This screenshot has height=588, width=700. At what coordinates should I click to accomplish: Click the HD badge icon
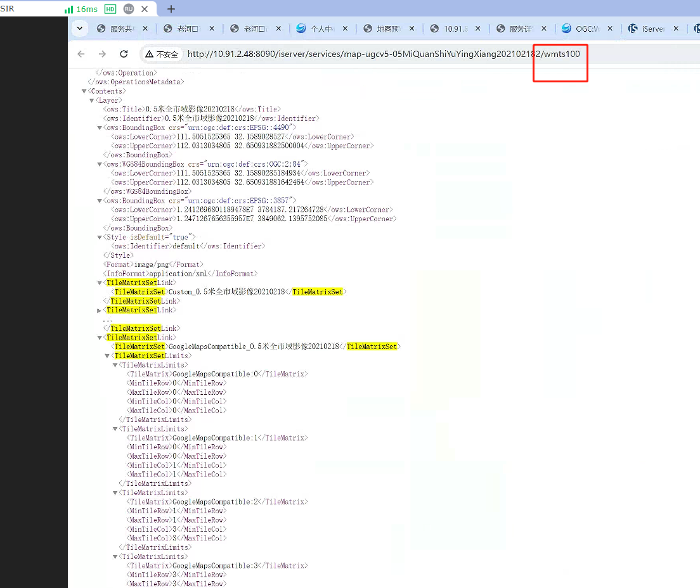(110, 9)
